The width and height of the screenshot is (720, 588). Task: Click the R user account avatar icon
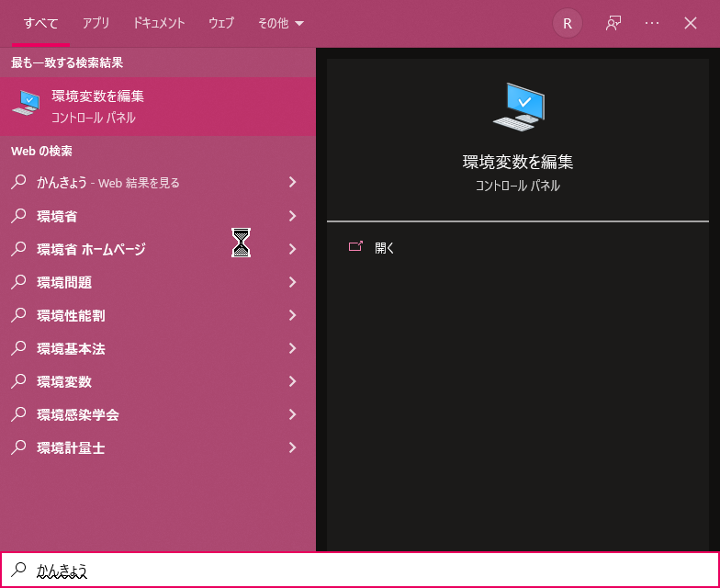(567, 24)
